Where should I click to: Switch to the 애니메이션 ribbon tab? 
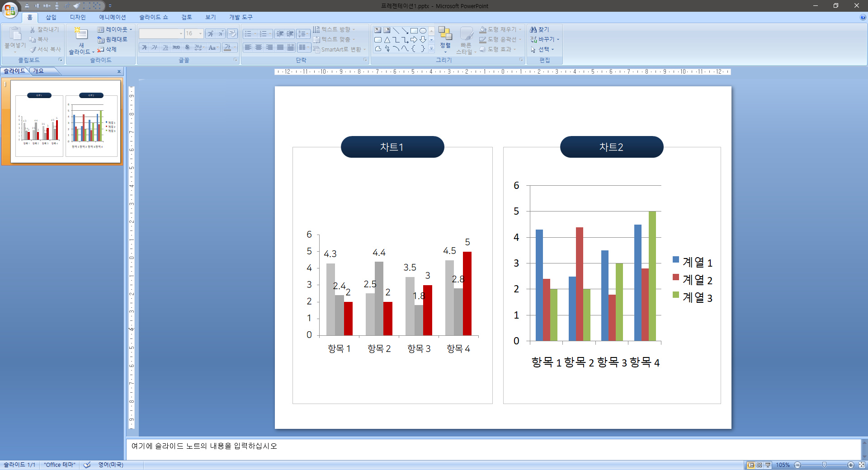point(113,17)
